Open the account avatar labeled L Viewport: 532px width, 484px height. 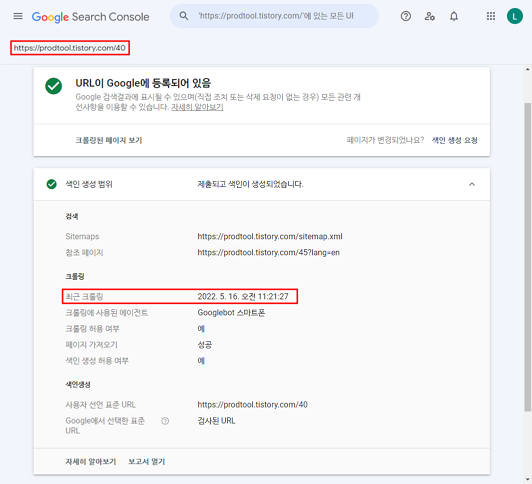tap(515, 16)
